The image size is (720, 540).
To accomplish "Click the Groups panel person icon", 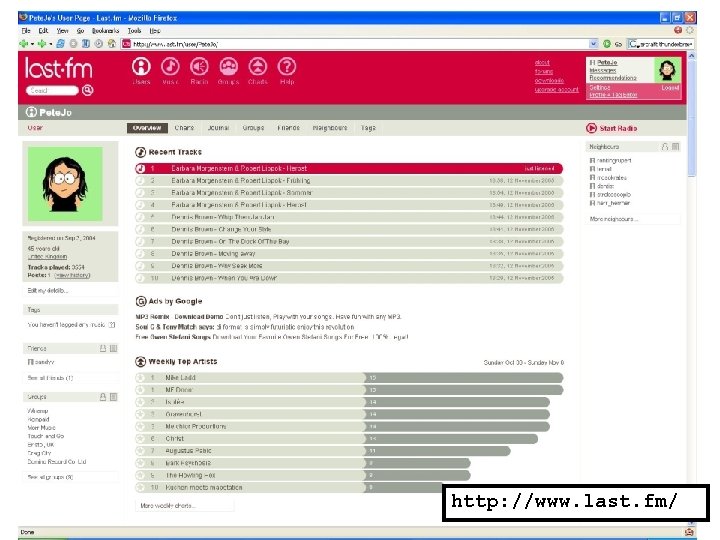I will coord(103,397).
